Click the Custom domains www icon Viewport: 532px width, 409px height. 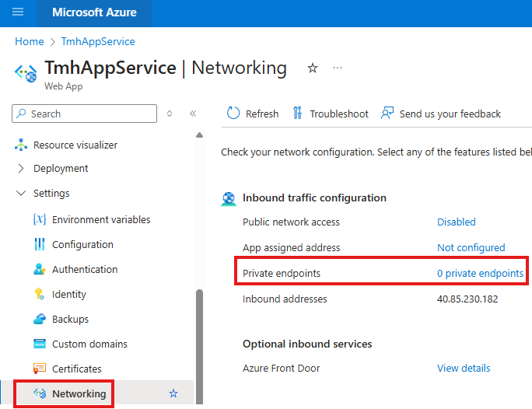(x=40, y=344)
